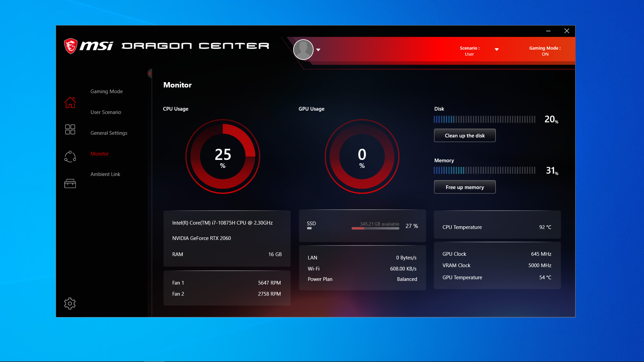The height and width of the screenshot is (362, 644).
Task: Select the Monitor menu item
Action: pyautogui.click(x=100, y=154)
